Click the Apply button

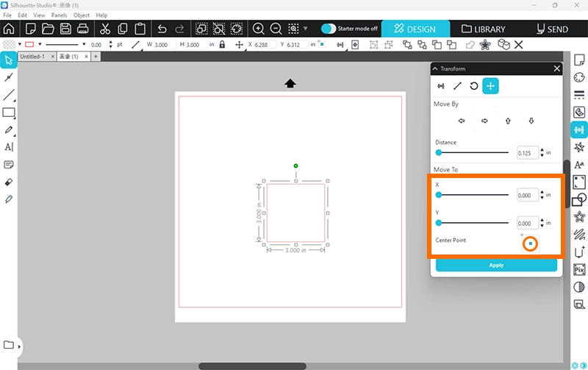[x=496, y=265]
